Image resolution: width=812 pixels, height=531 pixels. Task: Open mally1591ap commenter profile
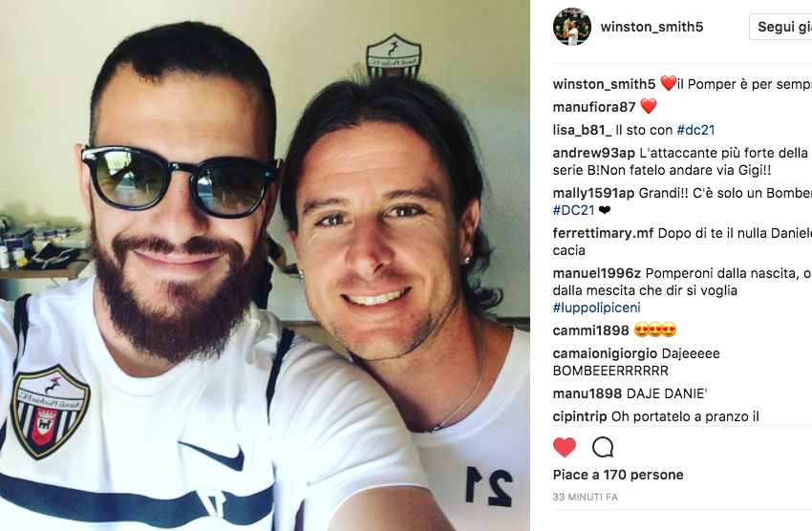pyautogui.click(x=593, y=193)
